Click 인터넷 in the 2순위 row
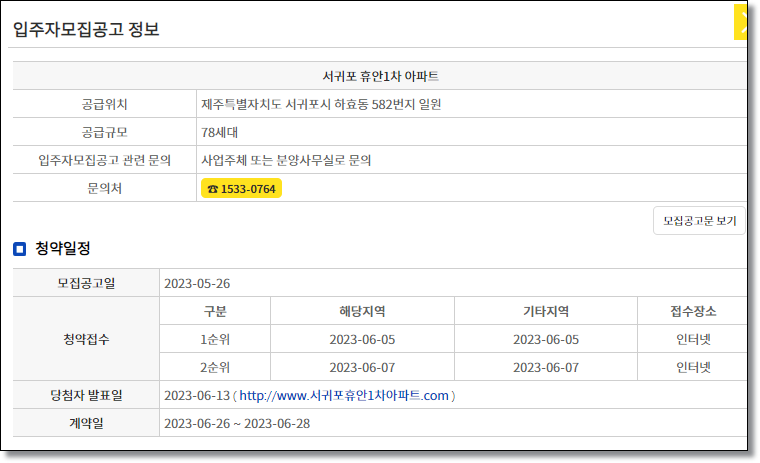The image size is (760, 463). click(x=693, y=367)
